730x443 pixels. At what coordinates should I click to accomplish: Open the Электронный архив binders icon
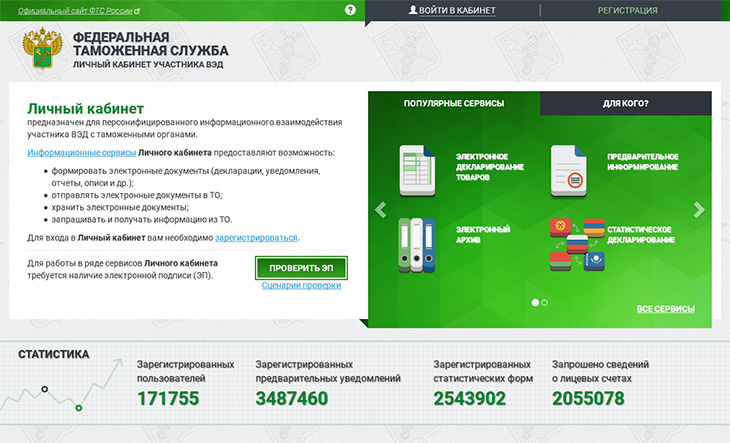click(417, 245)
